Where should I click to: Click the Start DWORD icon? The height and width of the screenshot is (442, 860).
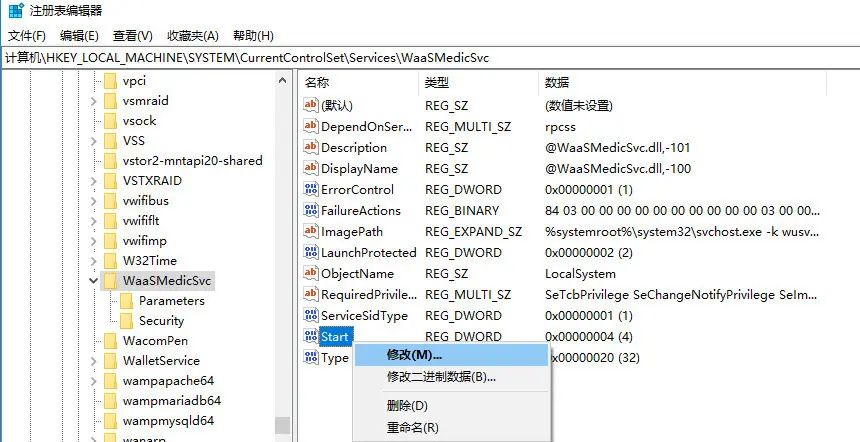click(x=310, y=336)
